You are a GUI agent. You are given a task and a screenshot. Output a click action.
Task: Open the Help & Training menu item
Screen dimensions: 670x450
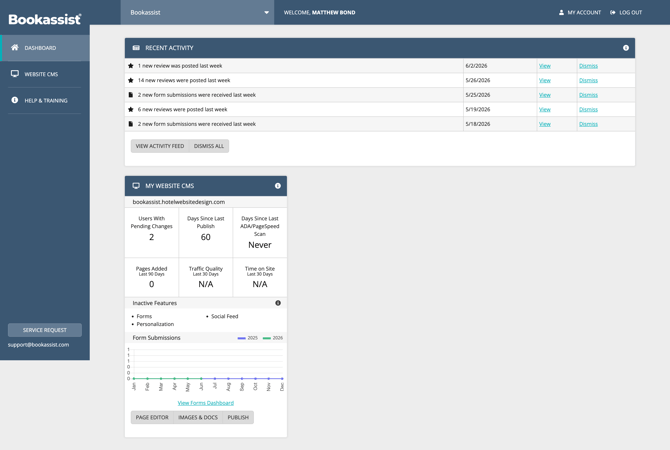(45, 100)
